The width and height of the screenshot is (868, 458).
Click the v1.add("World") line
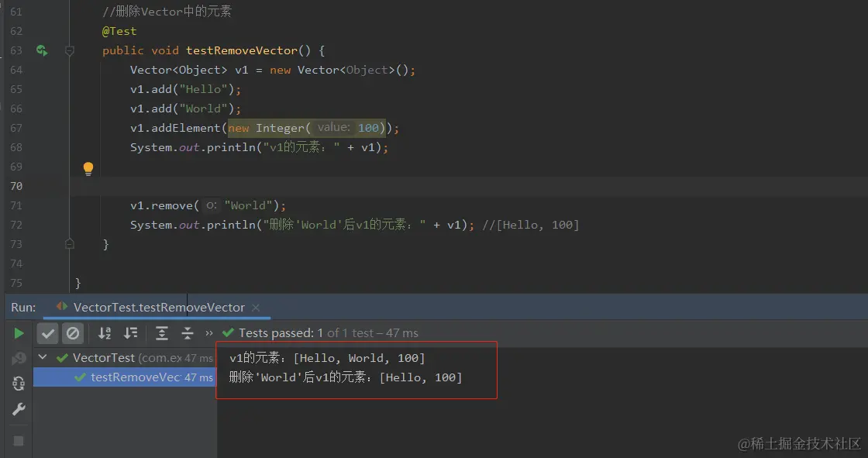click(185, 108)
